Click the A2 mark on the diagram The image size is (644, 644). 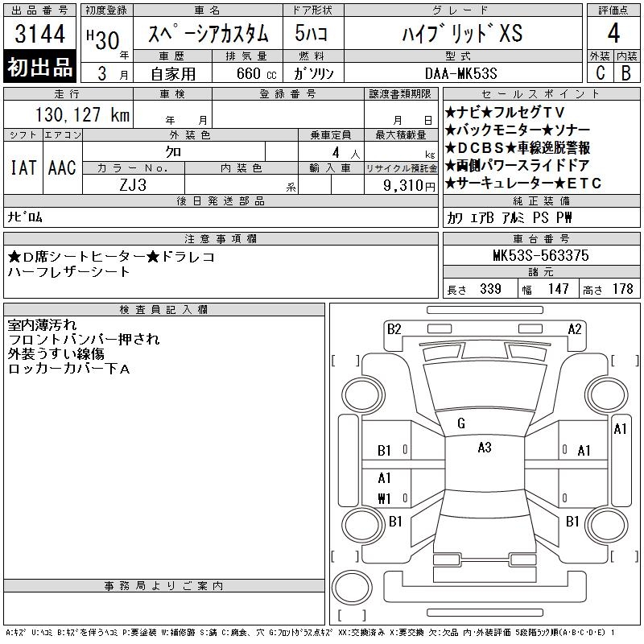click(575, 329)
